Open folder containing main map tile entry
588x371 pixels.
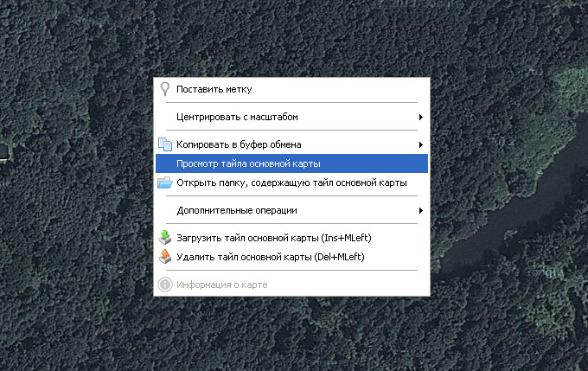coord(291,182)
